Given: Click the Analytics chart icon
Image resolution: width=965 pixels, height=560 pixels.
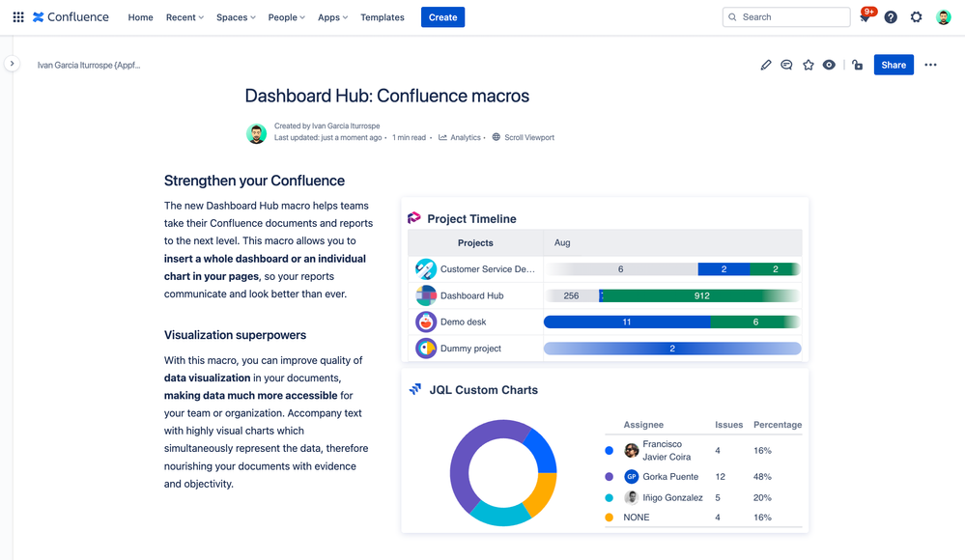Looking at the screenshot, I should [x=442, y=137].
